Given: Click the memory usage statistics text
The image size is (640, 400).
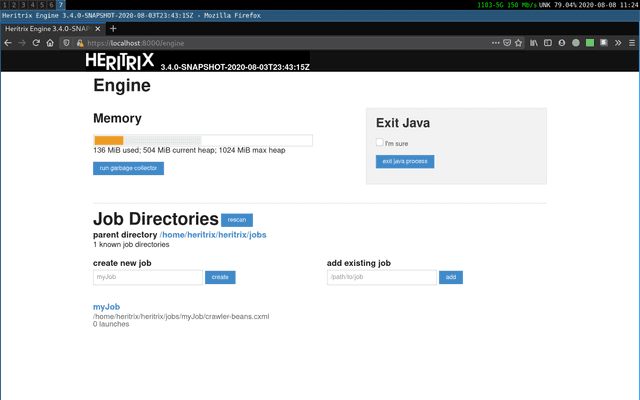Looking at the screenshot, I should [189, 150].
